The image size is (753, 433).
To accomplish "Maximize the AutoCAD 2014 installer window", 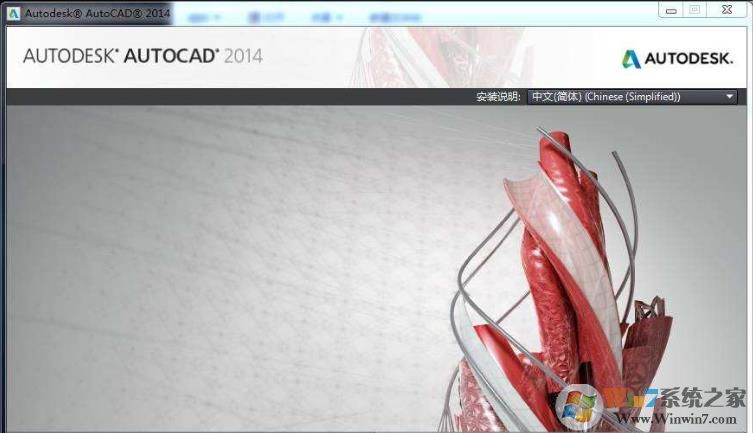I will [694, 10].
